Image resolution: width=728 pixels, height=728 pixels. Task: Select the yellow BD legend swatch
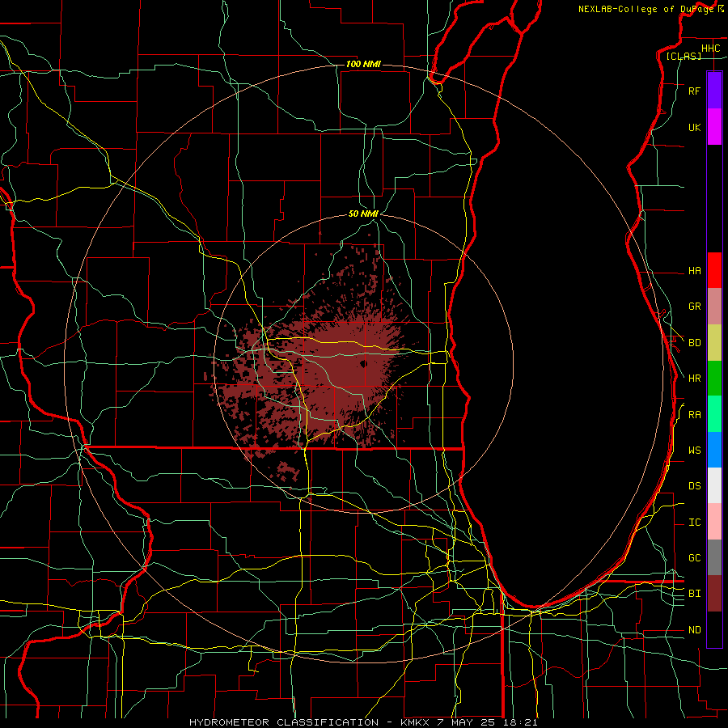(714, 343)
